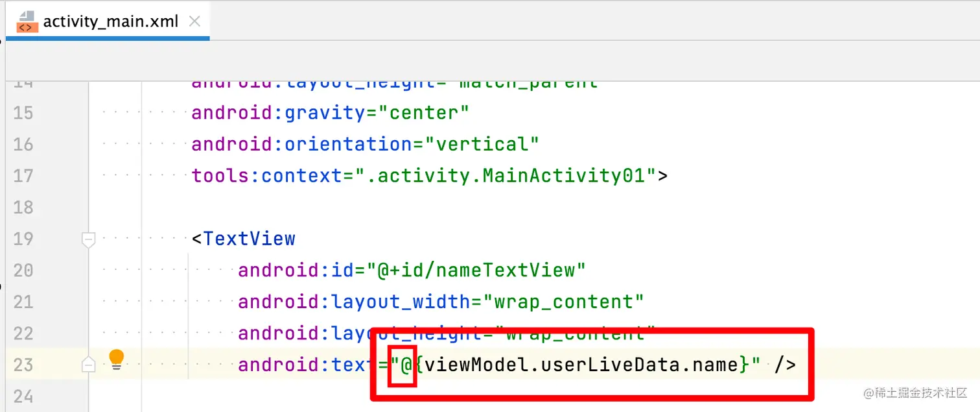Click line number 20 in the gutter
Viewport: 980px width, 412px height.
pyautogui.click(x=23, y=270)
